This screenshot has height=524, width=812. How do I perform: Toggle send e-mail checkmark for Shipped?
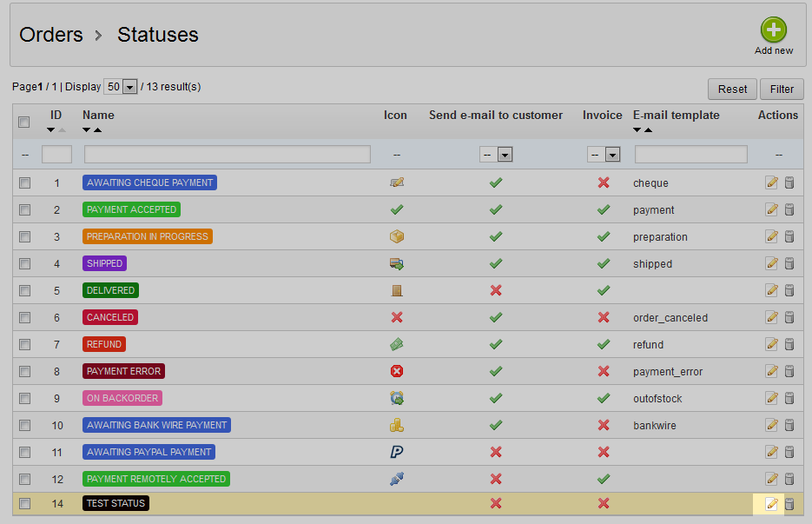point(496,263)
